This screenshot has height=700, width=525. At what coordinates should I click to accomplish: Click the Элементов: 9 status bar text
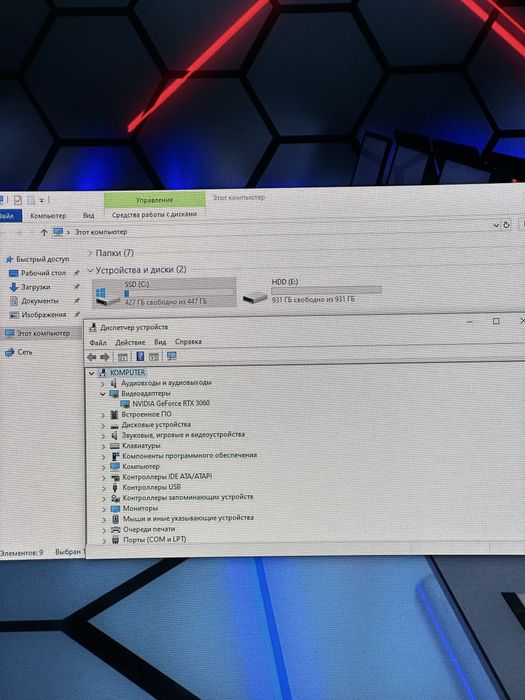click(21, 553)
